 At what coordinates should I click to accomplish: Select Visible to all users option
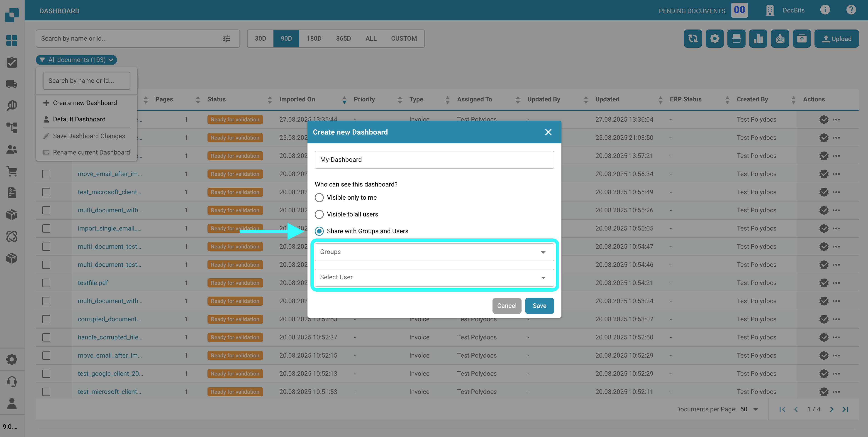(319, 214)
